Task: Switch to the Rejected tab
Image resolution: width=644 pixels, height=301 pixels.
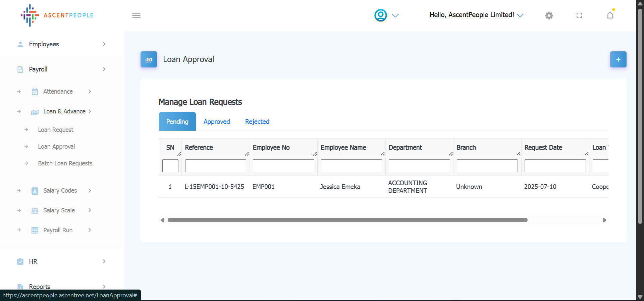Action: (x=257, y=122)
